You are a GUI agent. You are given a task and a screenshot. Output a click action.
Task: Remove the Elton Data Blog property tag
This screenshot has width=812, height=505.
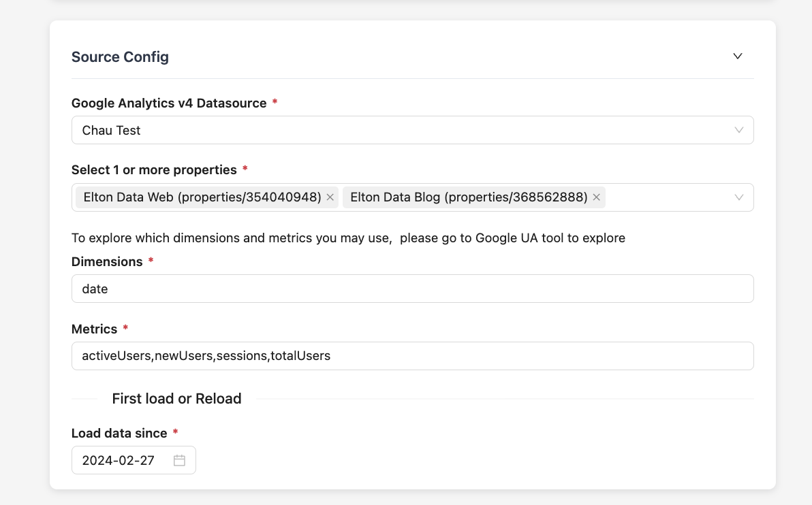tap(596, 197)
